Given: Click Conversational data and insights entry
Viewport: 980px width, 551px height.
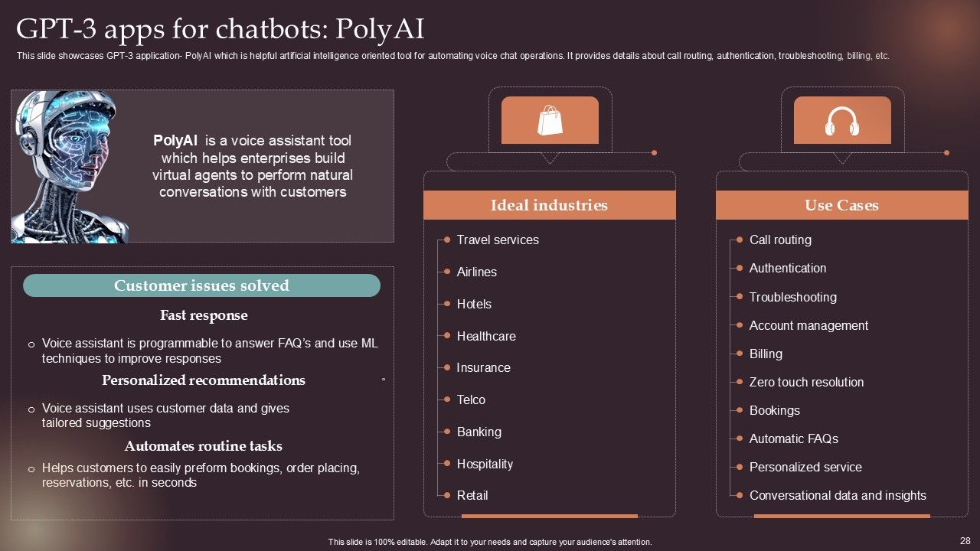Looking at the screenshot, I should pos(838,495).
